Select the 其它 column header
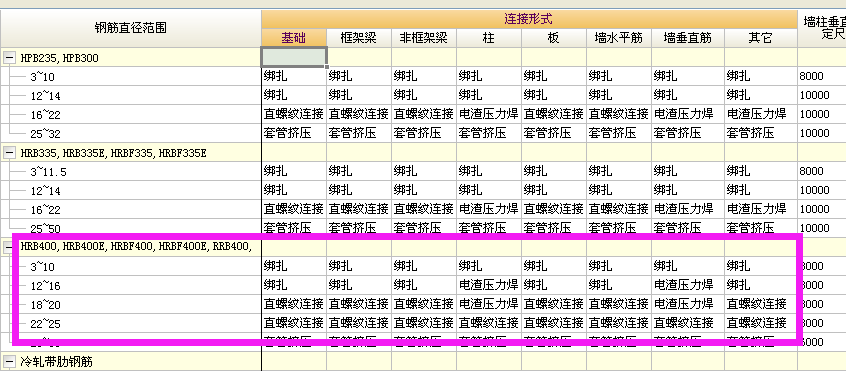The height and width of the screenshot is (371, 846). pos(761,38)
